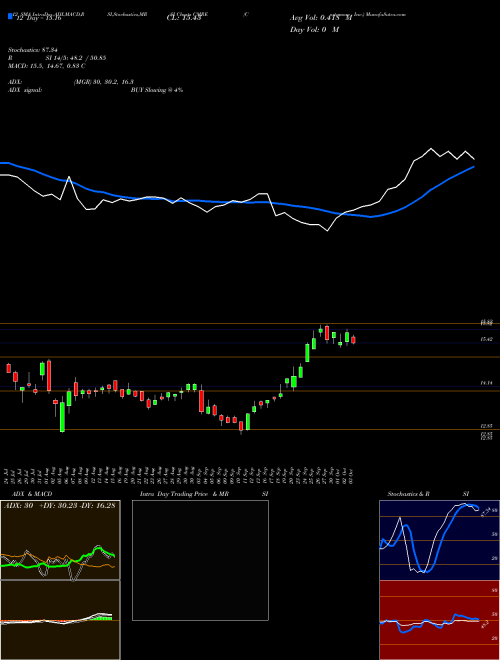Click the '(MGR) 30, 30.2, 16.3' ADX values
The image size is (500, 660).
(103, 82)
